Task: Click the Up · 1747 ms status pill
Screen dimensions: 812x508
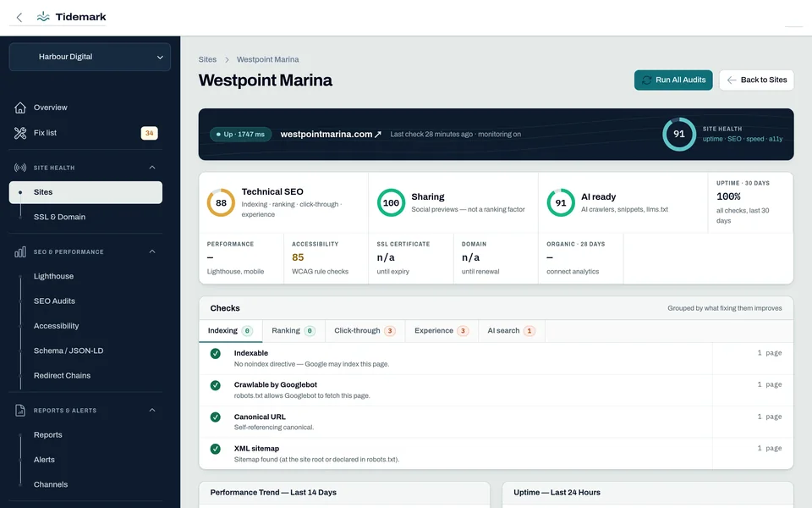Action: pos(240,135)
